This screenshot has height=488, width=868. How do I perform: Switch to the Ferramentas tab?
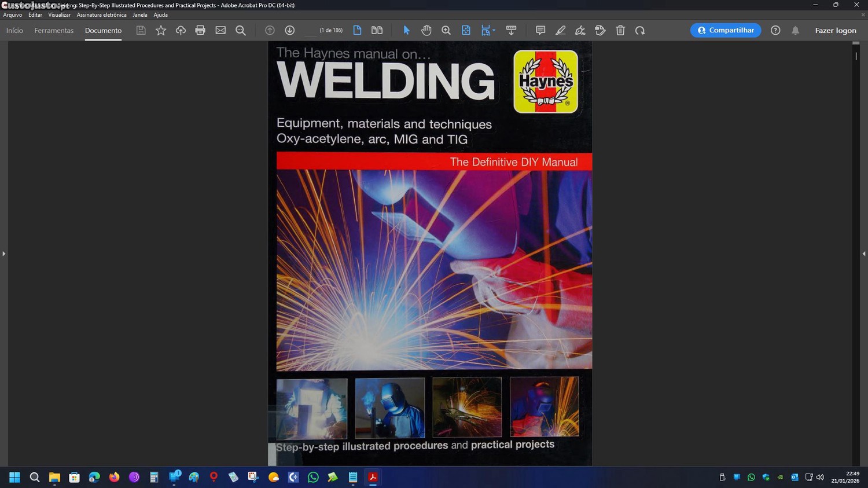tap(54, 31)
